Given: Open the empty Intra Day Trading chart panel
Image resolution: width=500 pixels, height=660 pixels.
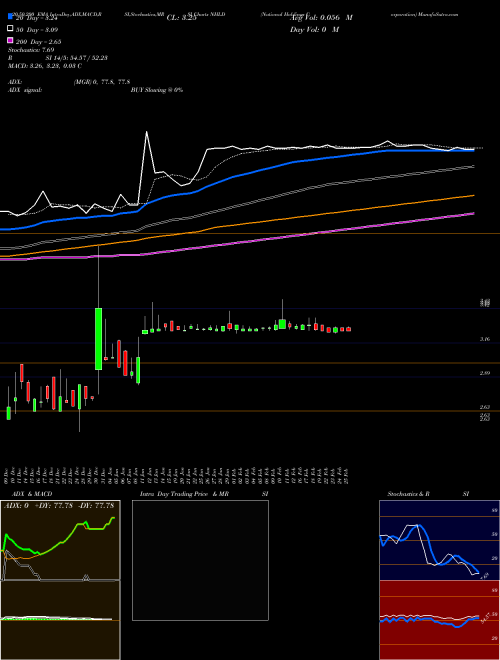Looking at the screenshot, I should pyautogui.click(x=200, y=560).
